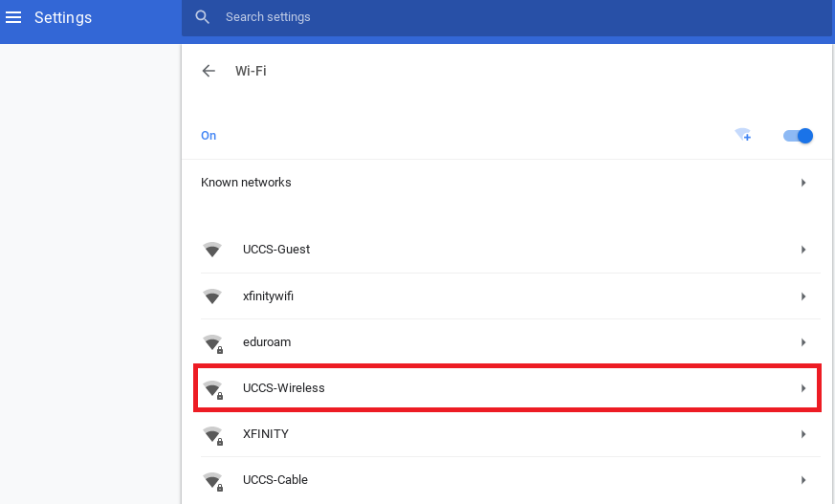835x504 pixels.
Task: Click the xfinitywifi signal icon
Action: click(x=212, y=296)
